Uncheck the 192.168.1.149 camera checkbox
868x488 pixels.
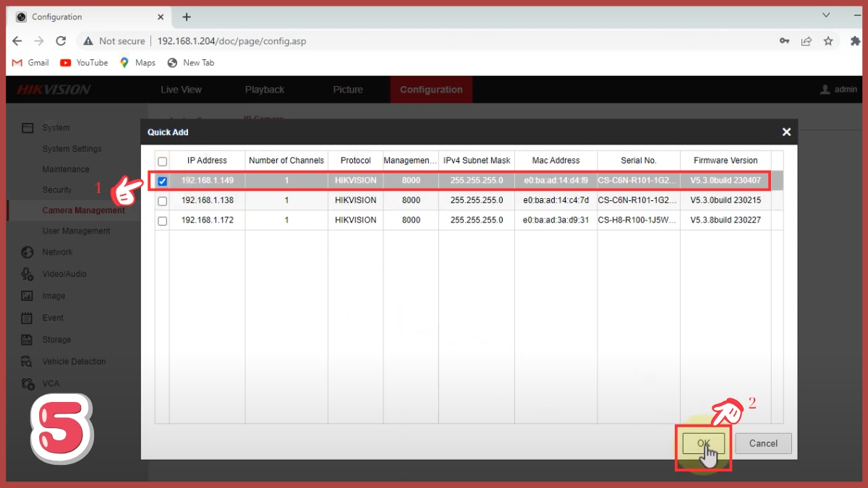(x=162, y=181)
